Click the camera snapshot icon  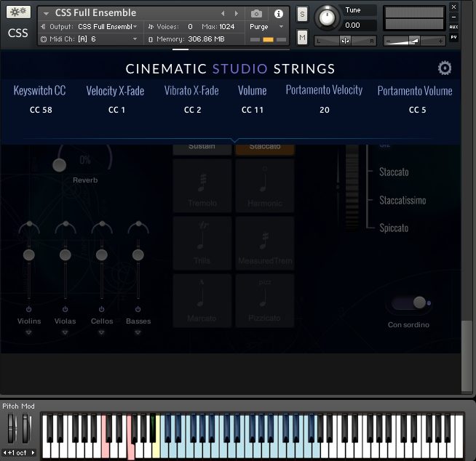click(256, 14)
